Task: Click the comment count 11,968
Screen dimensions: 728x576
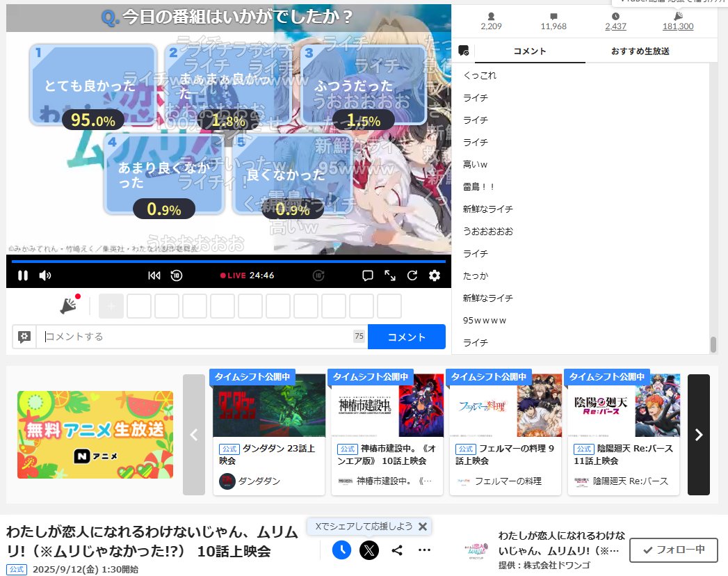Action: tap(553, 22)
